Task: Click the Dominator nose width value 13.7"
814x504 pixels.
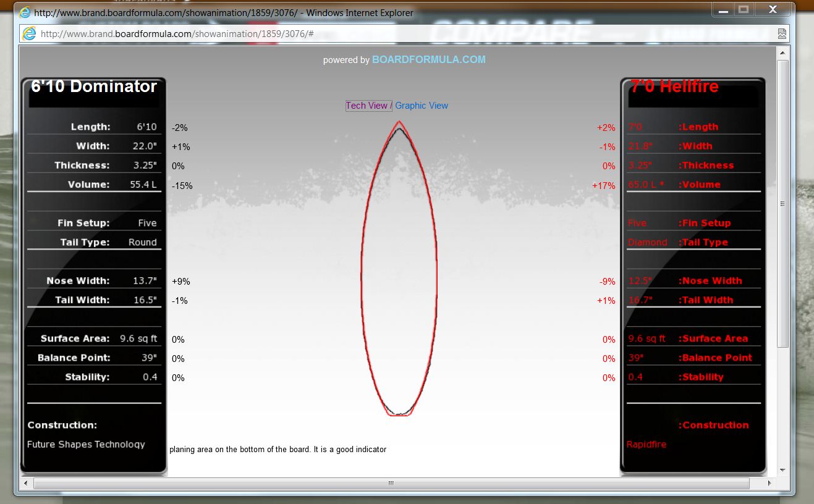Action: [x=145, y=281]
